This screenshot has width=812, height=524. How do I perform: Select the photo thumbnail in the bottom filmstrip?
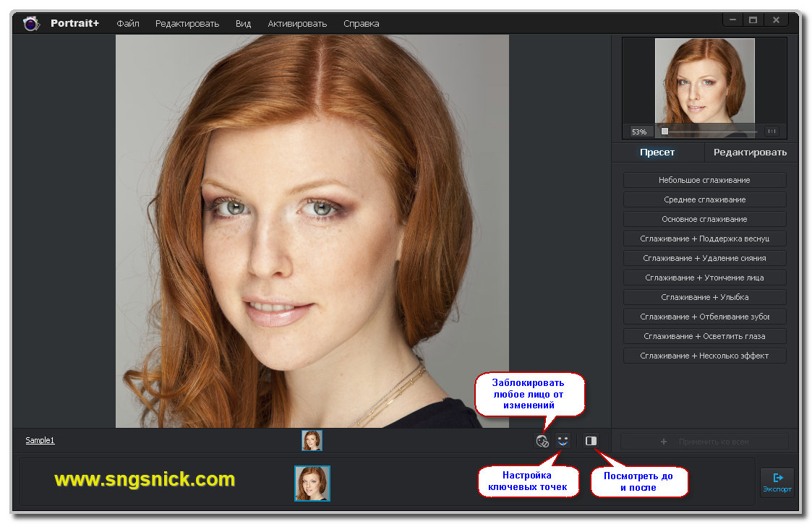(312, 484)
